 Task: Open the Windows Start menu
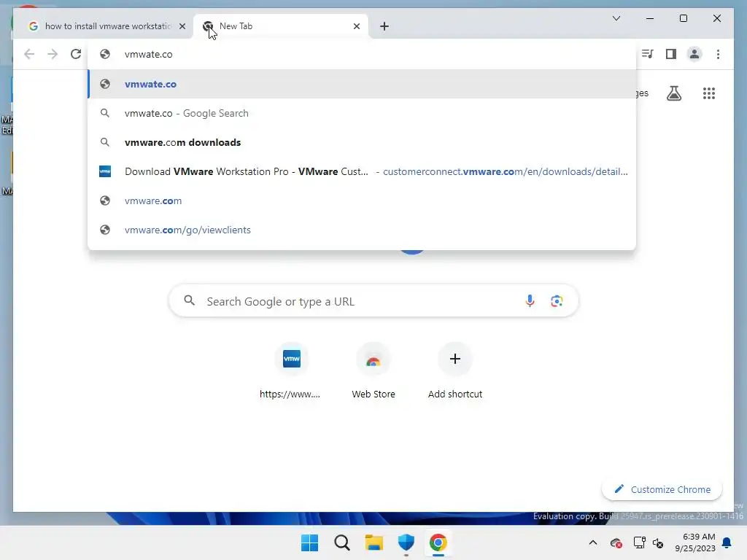[309, 542]
